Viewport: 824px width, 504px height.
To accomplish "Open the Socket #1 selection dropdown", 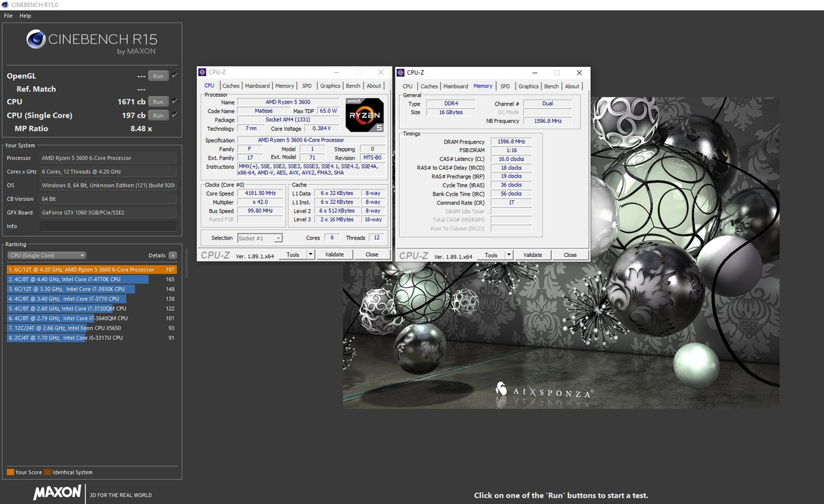I will [x=260, y=238].
